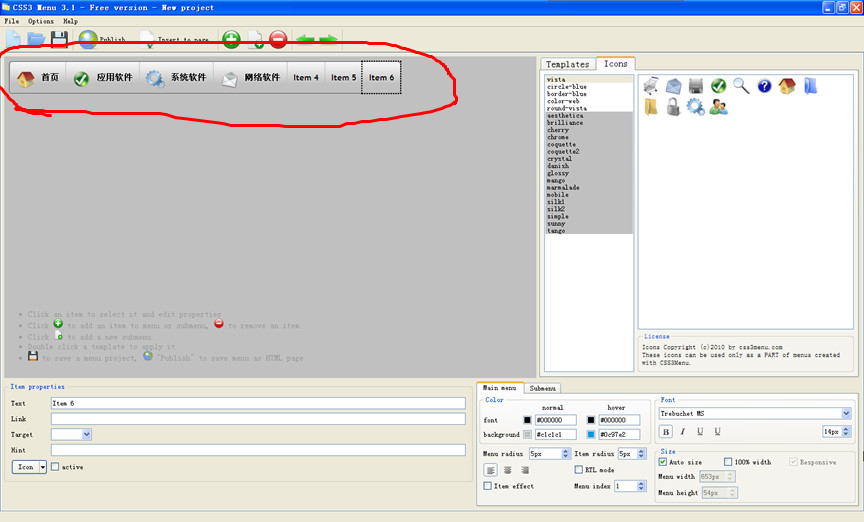The height and width of the screenshot is (522, 864).
Task: Open the Icon button dropdown arrow
Action: pos(42,467)
